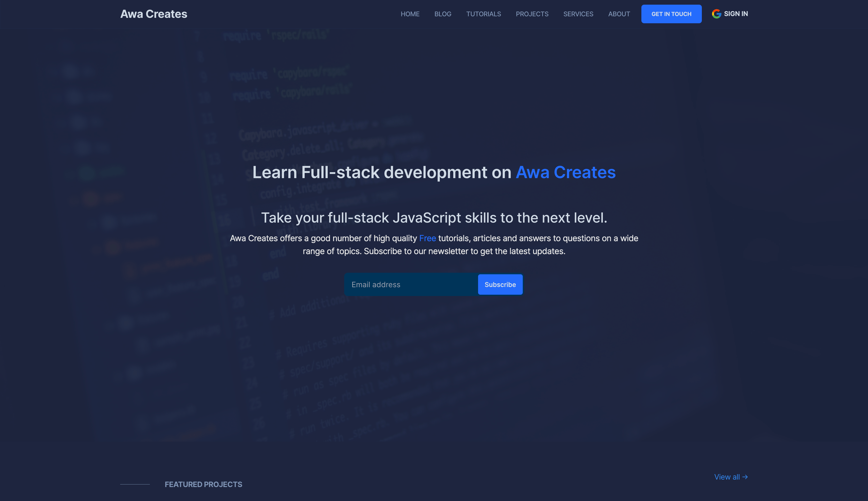
Task: Open the BLOG navigation link
Action: [442, 14]
